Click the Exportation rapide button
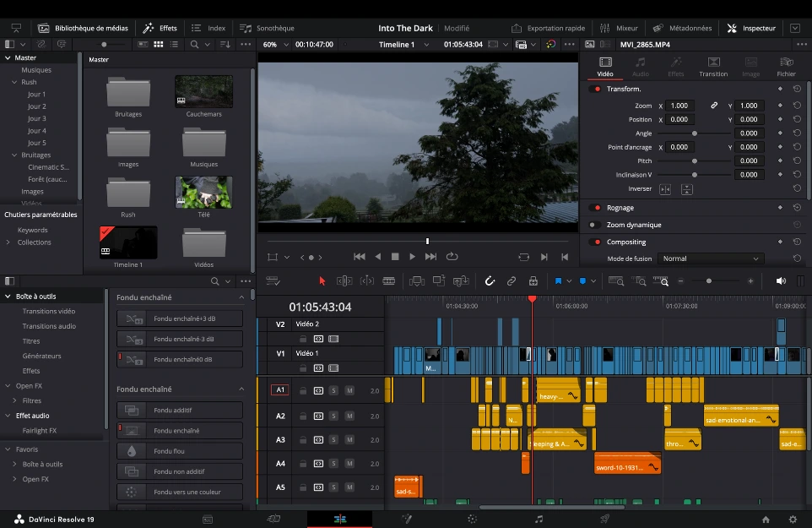812x528 pixels. pyautogui.click(x=549, y=28)
